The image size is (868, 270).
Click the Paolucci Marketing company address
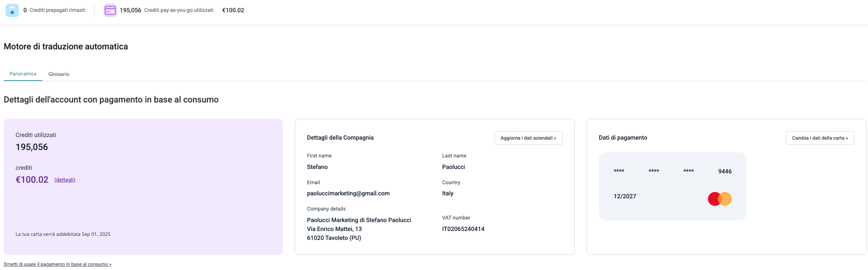point(359,229)
